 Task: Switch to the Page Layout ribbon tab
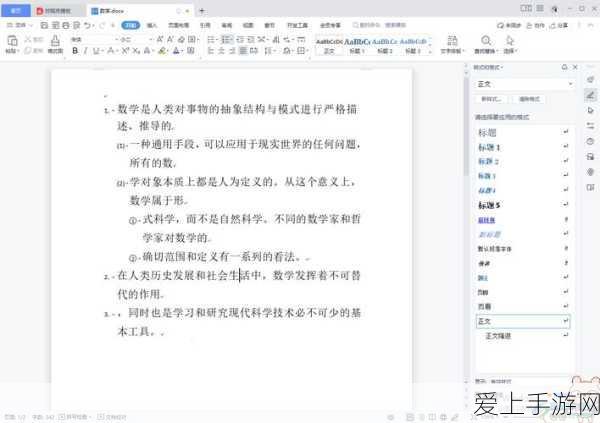(178, 25)
